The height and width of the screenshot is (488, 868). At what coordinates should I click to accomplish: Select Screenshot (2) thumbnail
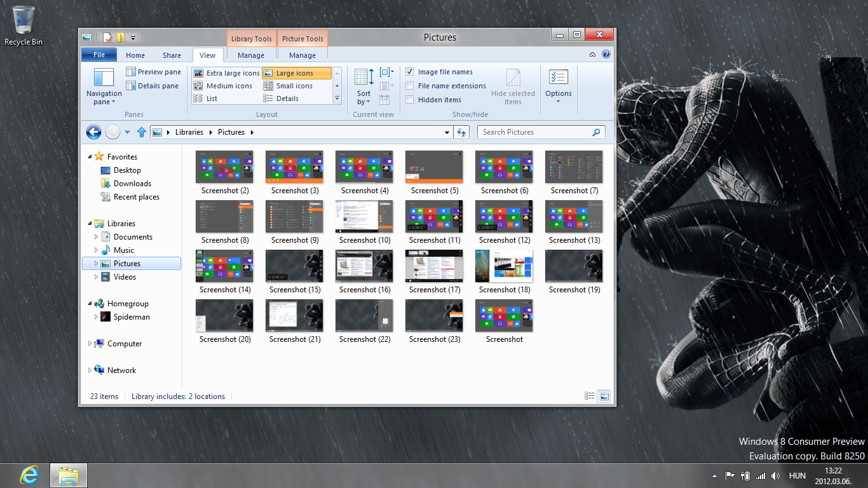225,173
